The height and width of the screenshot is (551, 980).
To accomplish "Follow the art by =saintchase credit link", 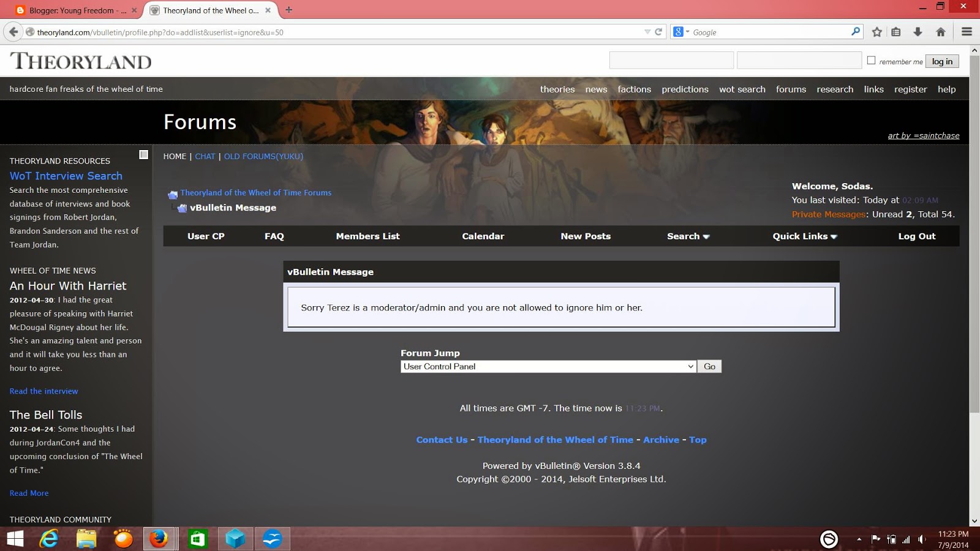I will click(924, 136).
